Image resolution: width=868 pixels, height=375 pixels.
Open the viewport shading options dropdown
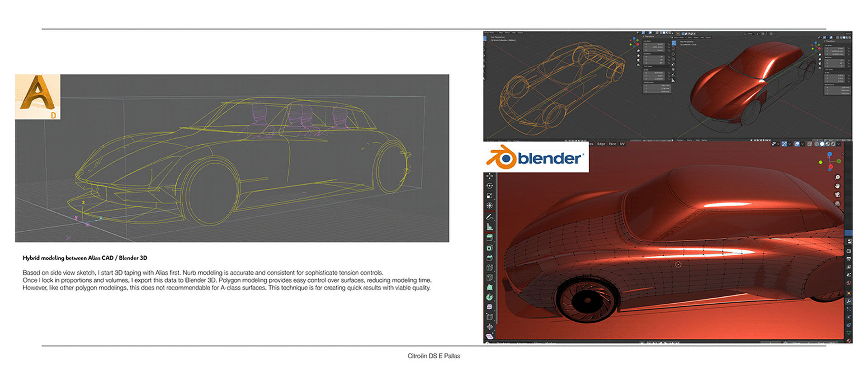click(x=839, y=144)
